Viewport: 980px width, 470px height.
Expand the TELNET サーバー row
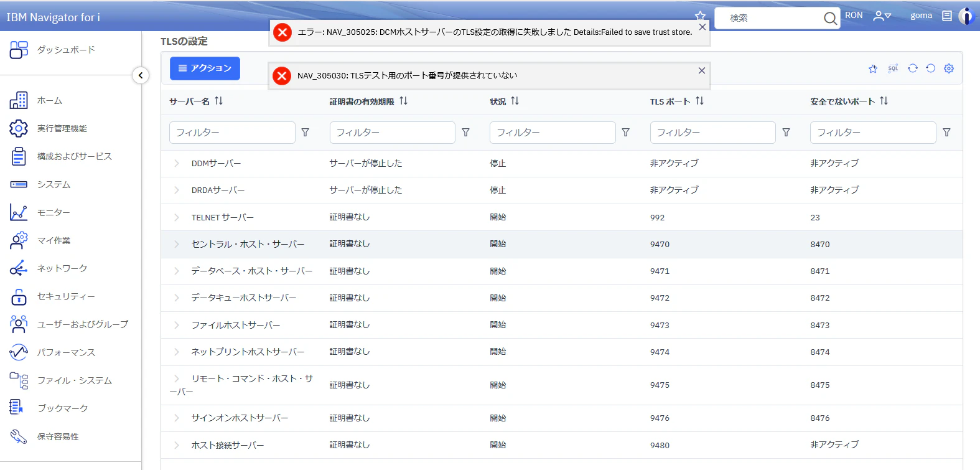point(177,217)
